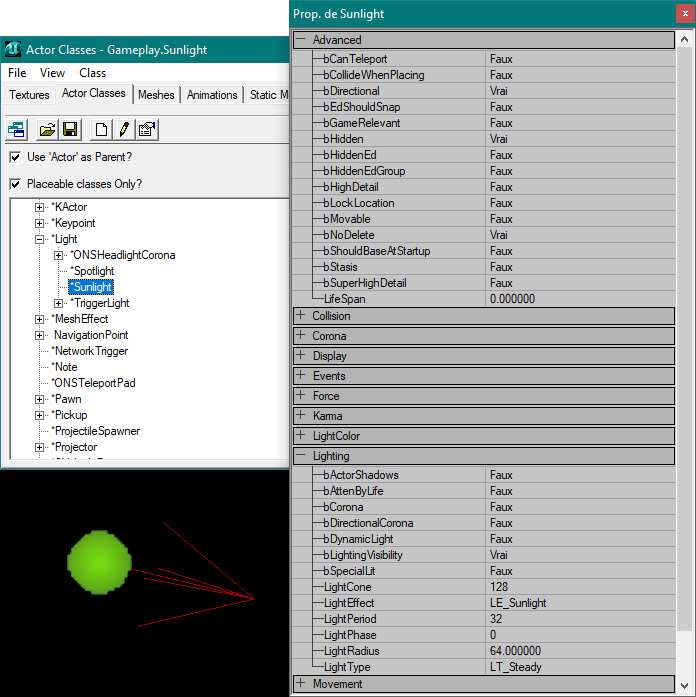Switch to the Textures tab
The width and height of the screenshot is (696, 697).
click(x=29, y=95)
